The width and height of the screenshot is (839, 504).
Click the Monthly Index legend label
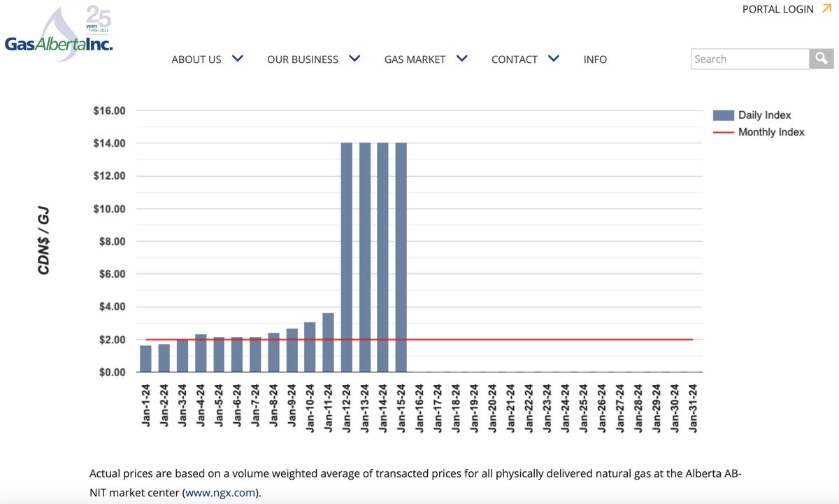point(771,132)
